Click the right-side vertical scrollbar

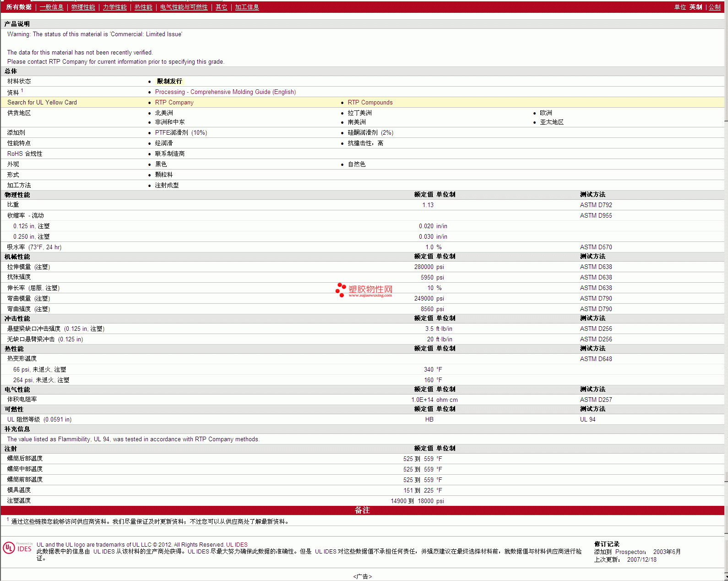pyautogui.click(x=726, y=293)
